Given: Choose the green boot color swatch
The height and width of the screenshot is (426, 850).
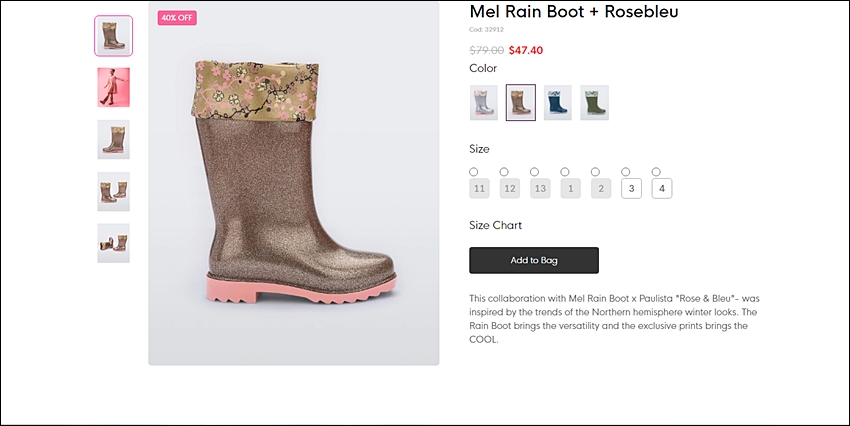Looking at the screenshot, I should (x=594, y=102).
